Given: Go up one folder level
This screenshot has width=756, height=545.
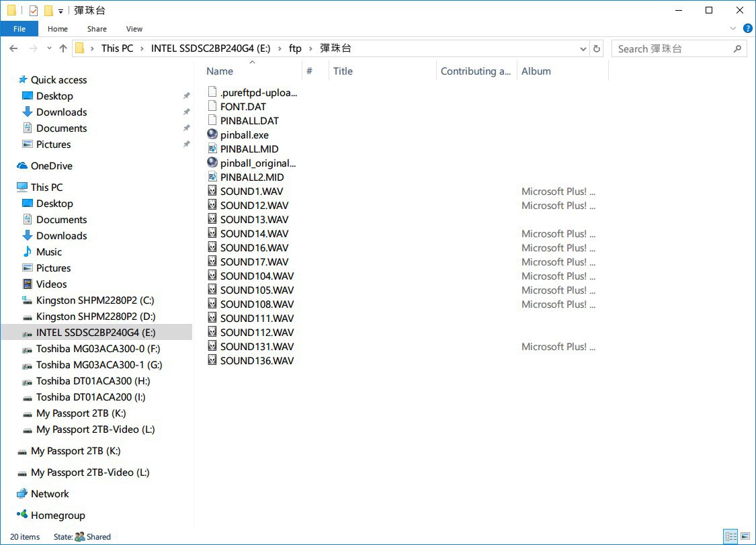Looking at the screenshot, I should tap(63, 48).
